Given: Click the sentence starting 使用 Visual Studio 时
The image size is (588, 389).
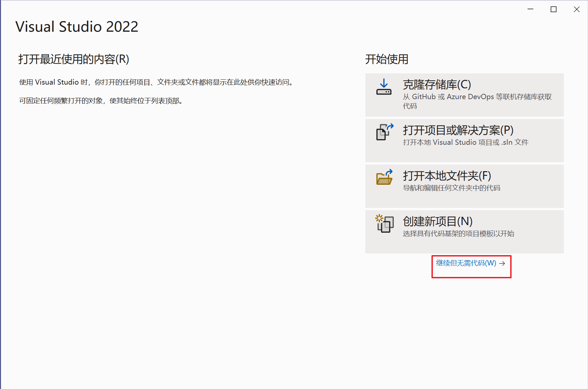Looking at the screenshot, I should (x=157, y=82).
